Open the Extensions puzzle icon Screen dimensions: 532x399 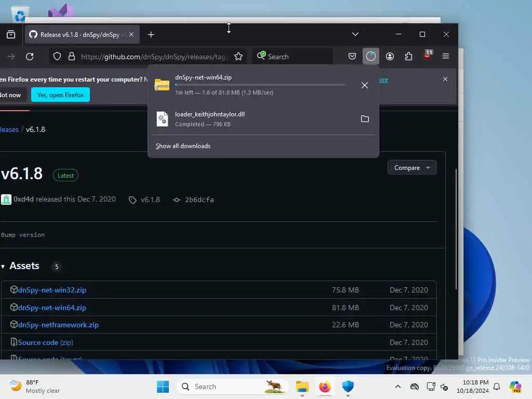click(x=408, y=56)
